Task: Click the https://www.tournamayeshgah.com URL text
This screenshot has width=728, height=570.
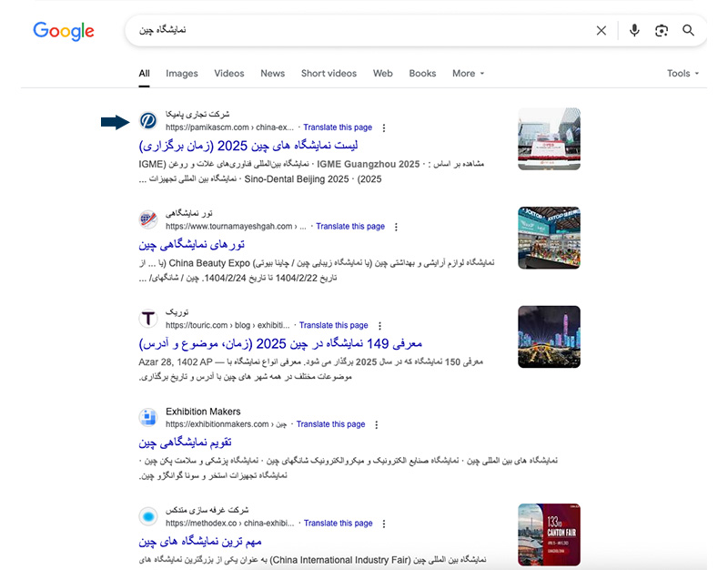Action: [236, 226]
